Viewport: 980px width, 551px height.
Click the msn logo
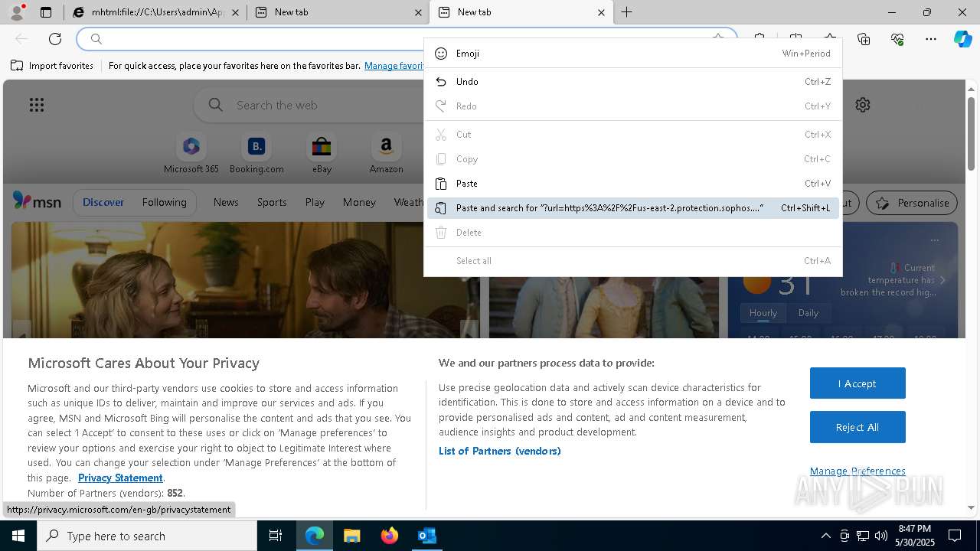[x=37, y=201]
